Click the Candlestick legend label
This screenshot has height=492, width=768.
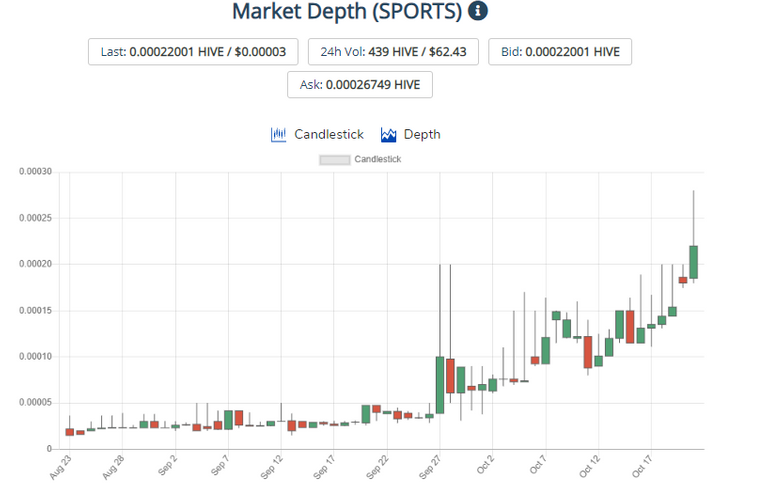[378, 159]
